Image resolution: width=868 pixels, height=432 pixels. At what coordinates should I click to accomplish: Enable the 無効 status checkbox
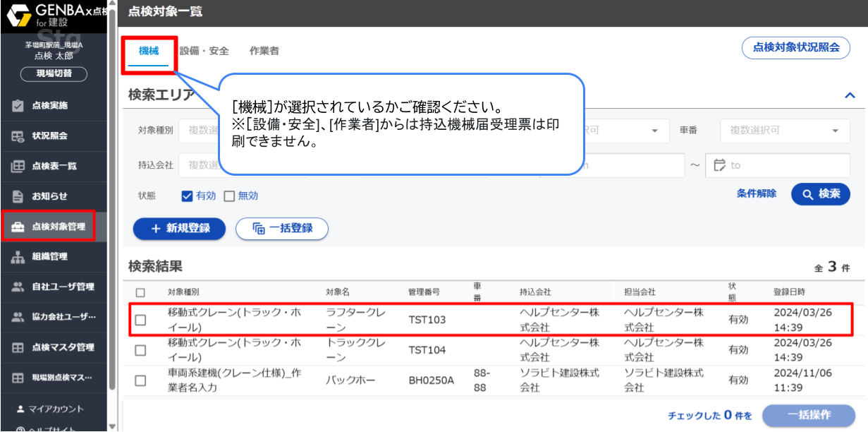(x=229, y=196)
